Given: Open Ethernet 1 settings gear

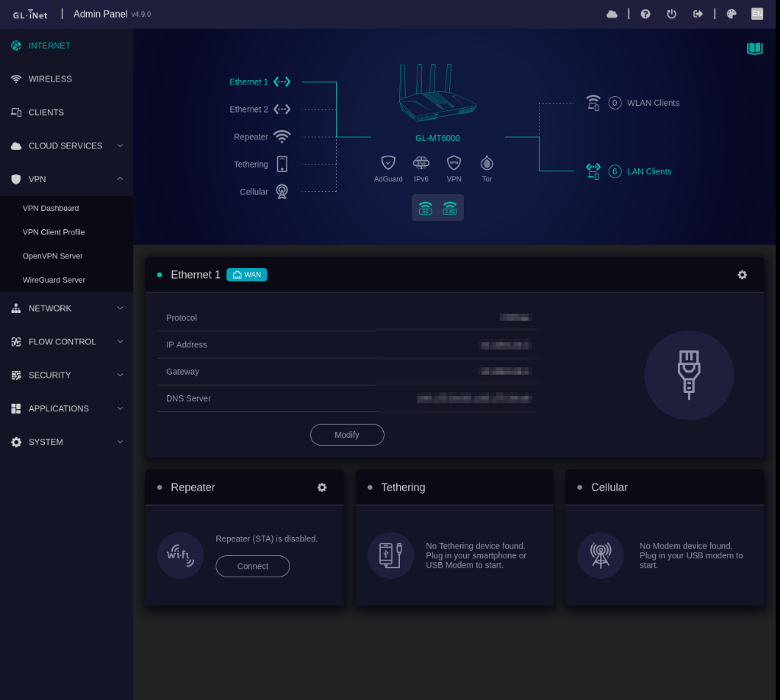Looking at the screenshot, I should click(x=742, y=275).
